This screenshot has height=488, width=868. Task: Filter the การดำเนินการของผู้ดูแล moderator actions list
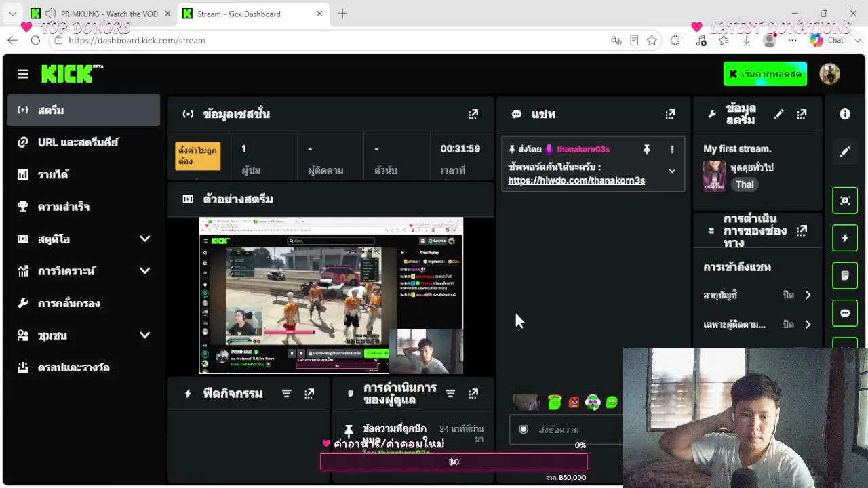tap(450, 393)
